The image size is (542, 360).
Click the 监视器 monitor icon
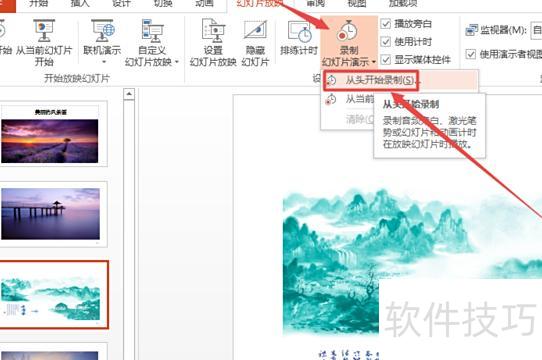pyautogui.click(x=471, y=30)
